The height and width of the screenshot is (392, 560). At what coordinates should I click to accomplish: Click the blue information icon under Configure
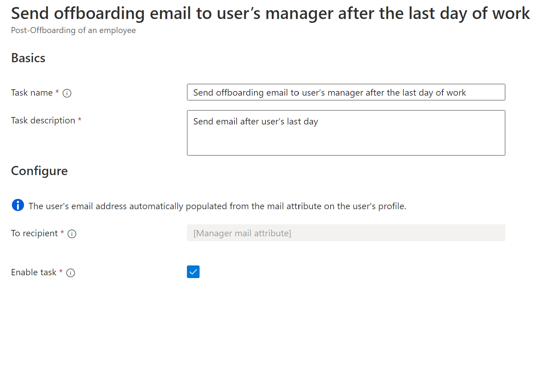18,205
